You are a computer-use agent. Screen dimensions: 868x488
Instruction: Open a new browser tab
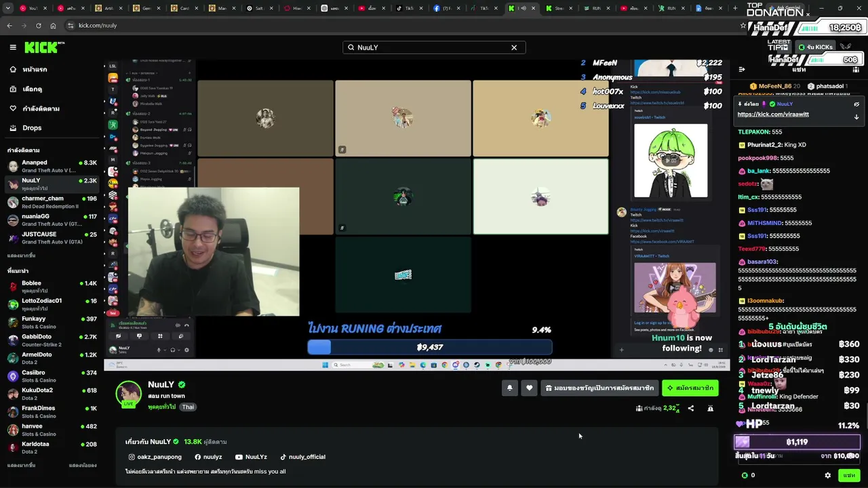tap(735, 8)
